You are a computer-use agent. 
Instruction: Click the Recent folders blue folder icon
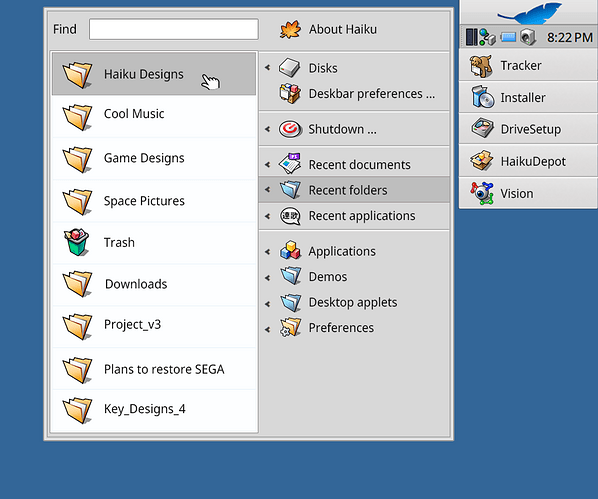290,190
